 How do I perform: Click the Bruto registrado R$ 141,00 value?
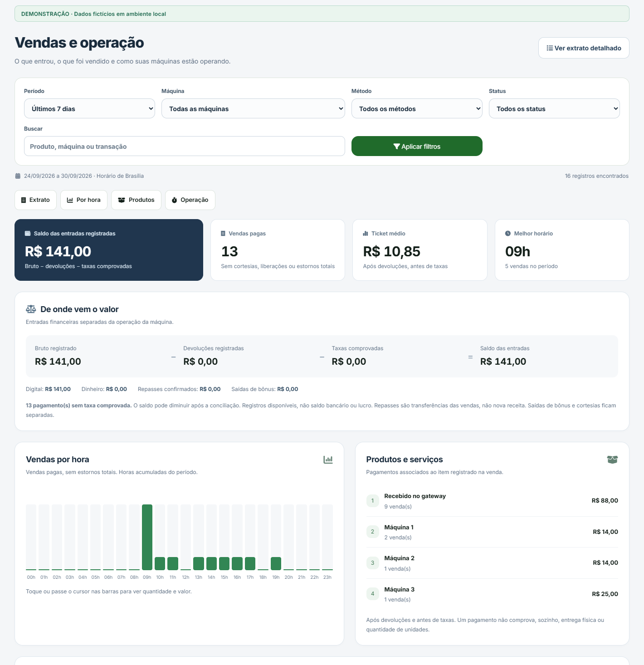coord(58,362)
